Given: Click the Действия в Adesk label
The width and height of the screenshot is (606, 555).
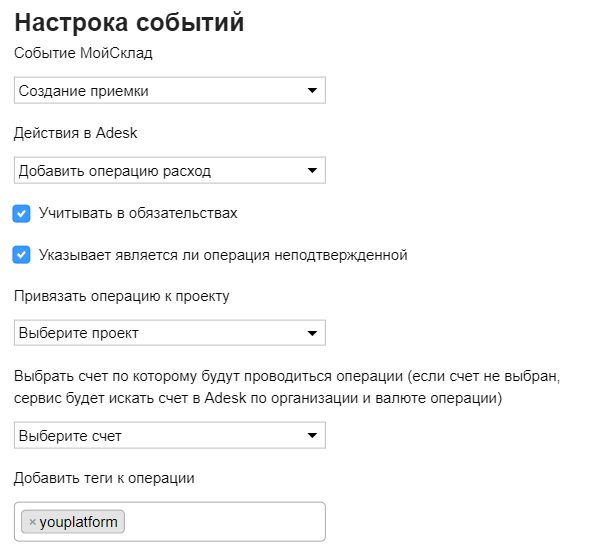Looking at the screenshot, I should [x=75, y=133].
